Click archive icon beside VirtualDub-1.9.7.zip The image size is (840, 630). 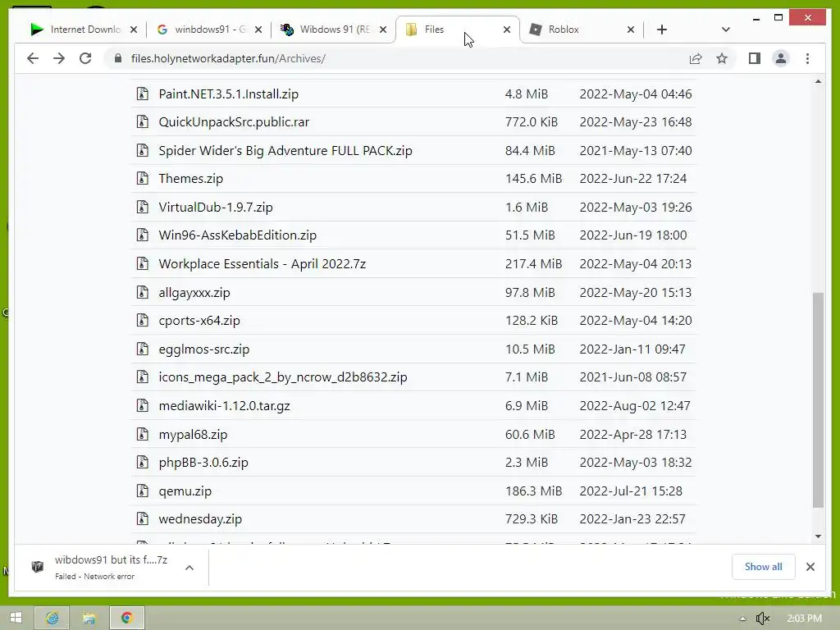tap(142, 206)
